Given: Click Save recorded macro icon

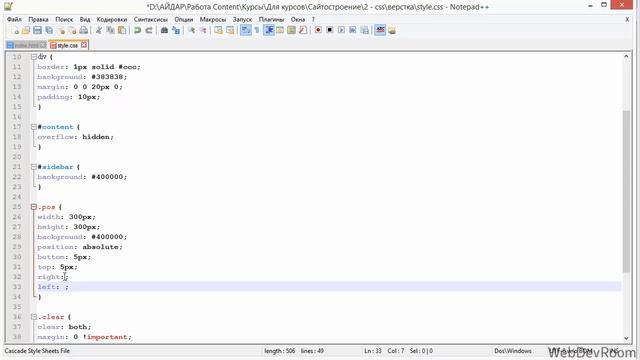Looking at the screenshot, I should (x=364, y=30).
